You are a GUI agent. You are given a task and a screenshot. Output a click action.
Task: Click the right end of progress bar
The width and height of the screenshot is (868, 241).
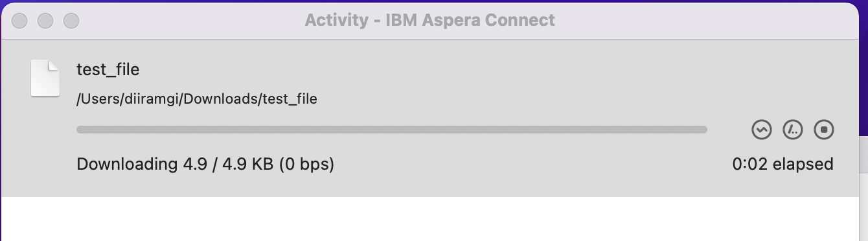(703, 130)
